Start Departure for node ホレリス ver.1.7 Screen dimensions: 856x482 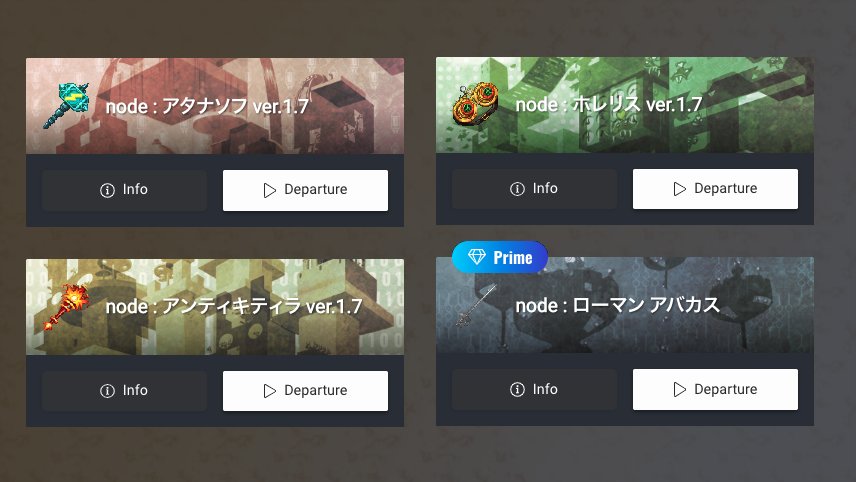coord(715,189)
